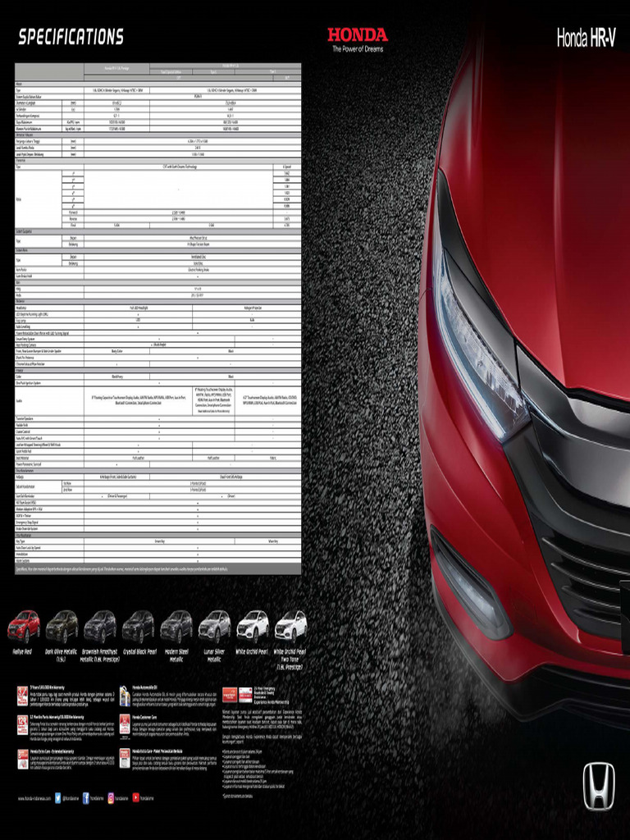
Task: Click the Honda Parts Warranty badge icon
Action: pos(22,725)
